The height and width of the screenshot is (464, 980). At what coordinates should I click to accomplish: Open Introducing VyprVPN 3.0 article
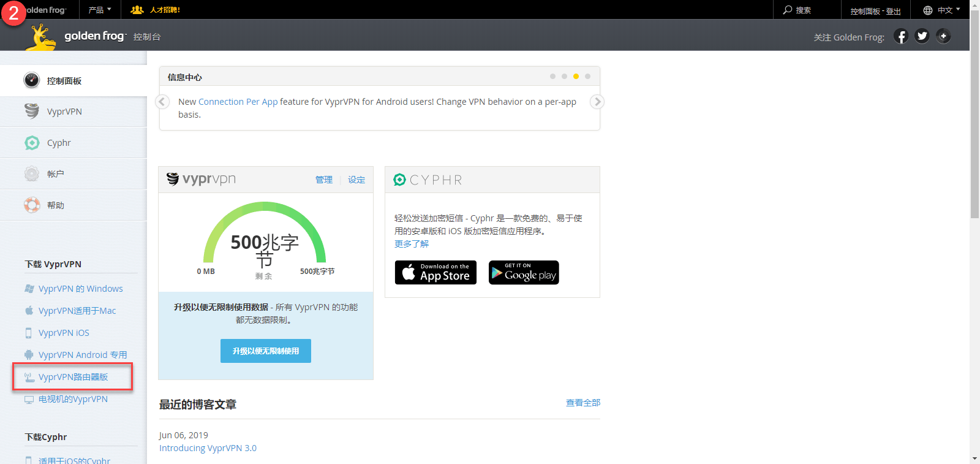pyautogui.click(x=208, y=448)
